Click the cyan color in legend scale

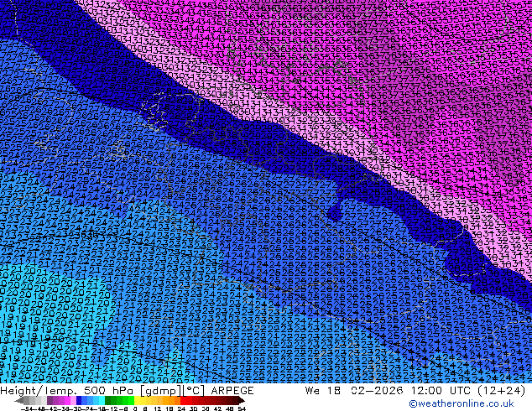click(x=102, y=401)
